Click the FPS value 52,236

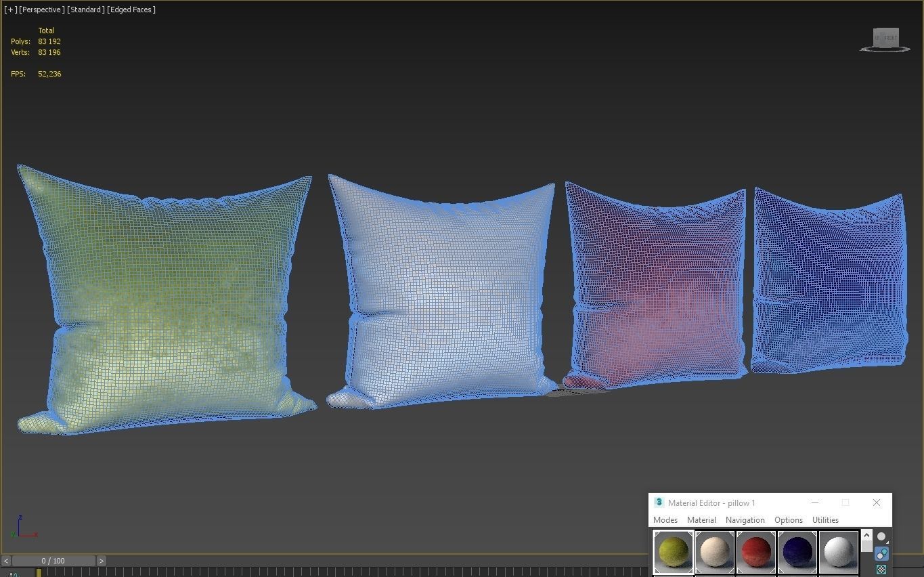click(x=50, y=74)
